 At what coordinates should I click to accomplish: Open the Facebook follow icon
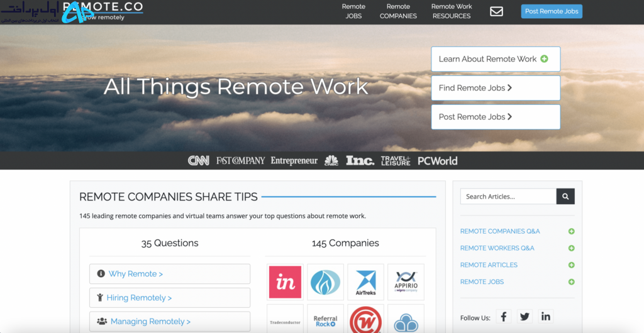(504, 317)
